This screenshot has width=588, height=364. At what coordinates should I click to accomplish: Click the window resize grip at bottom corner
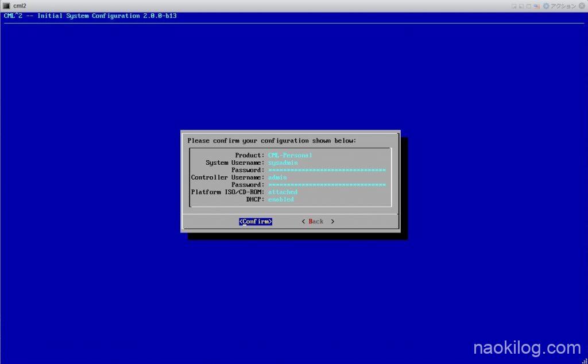(585, 361)
